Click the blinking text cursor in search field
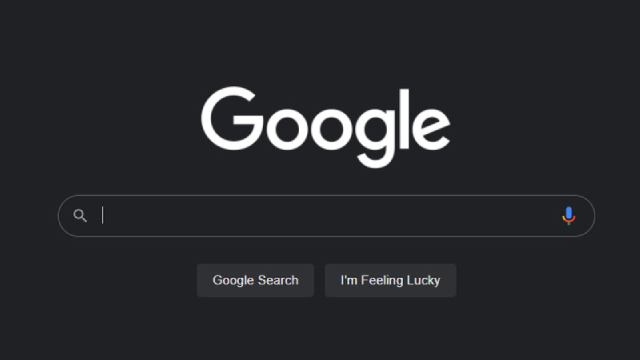The width and height of the screenshot is (640, 360). point(102,216)
